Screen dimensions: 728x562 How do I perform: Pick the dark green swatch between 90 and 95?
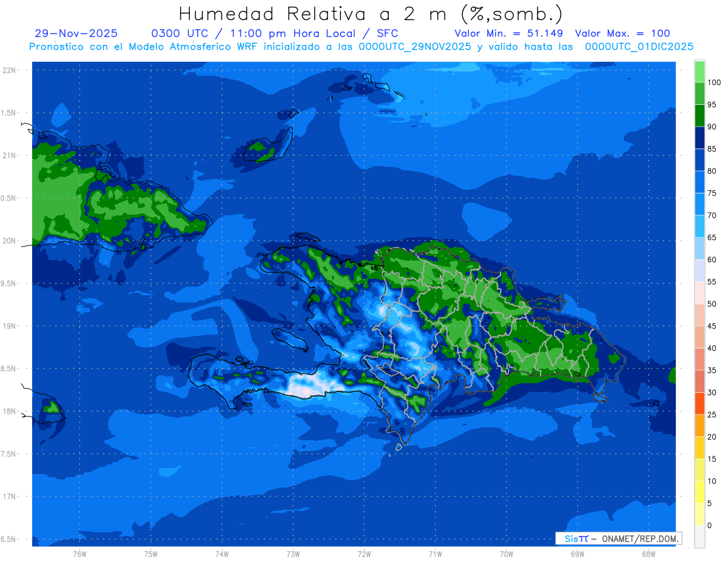pyautogui.click(x=699, y=116)
